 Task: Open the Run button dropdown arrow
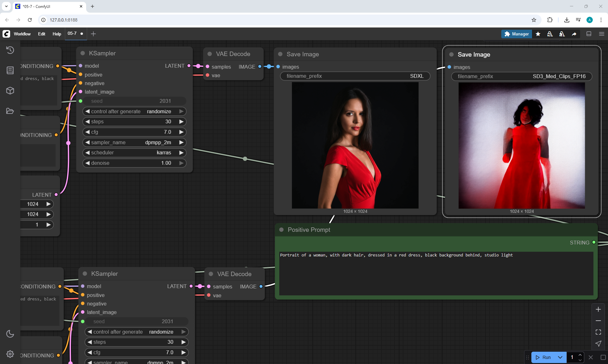click(560, 357)
